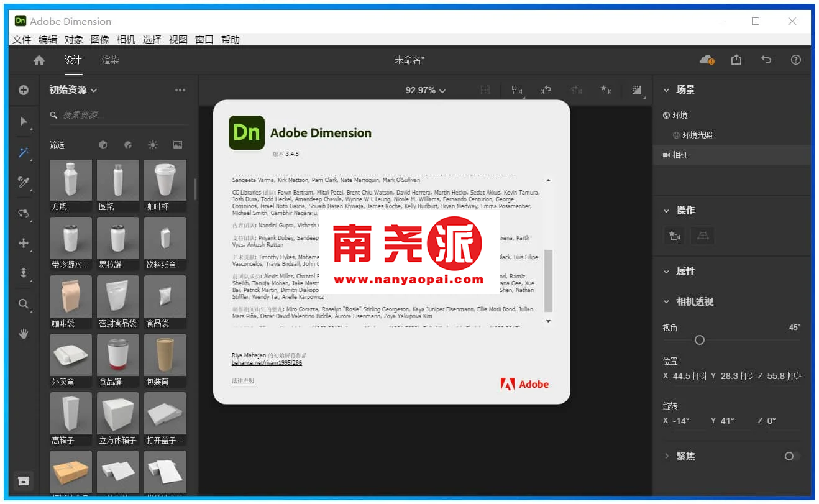The height and width of the screenshot is (504, 819).
Task: Click the credits scroll up arrow
Action: (x=548, y=180)
